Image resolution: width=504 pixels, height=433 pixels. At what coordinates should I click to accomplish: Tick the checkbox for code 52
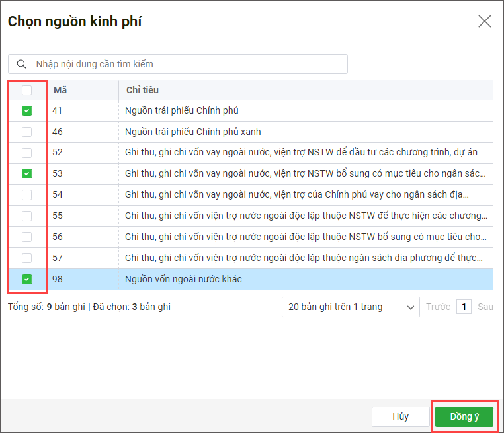(x=26, y=153)
